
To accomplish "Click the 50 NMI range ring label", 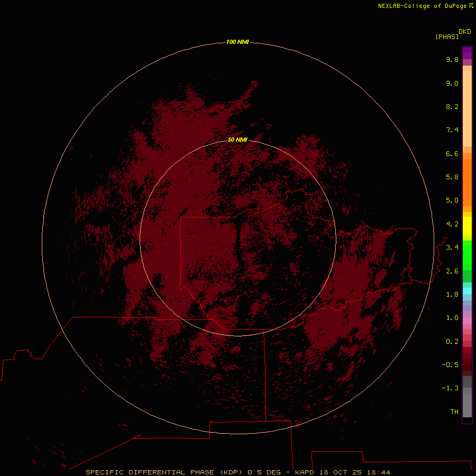I will (237, 140).
